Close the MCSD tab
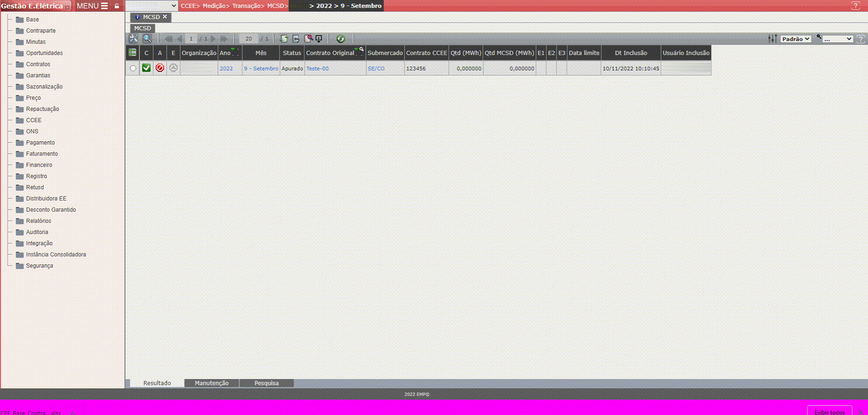 pos(165,17)
